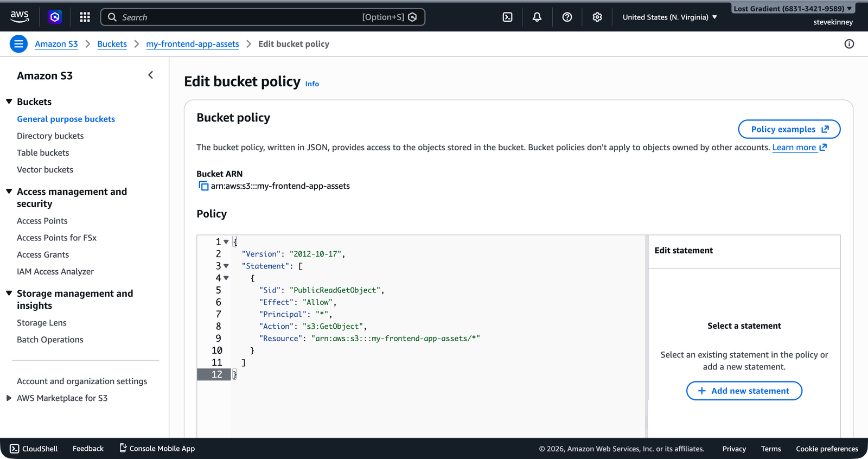Image resolution: width=868 pixels, height=459 pixels.
Task: Open the AWS home logo
Action: tap(20, 17)
